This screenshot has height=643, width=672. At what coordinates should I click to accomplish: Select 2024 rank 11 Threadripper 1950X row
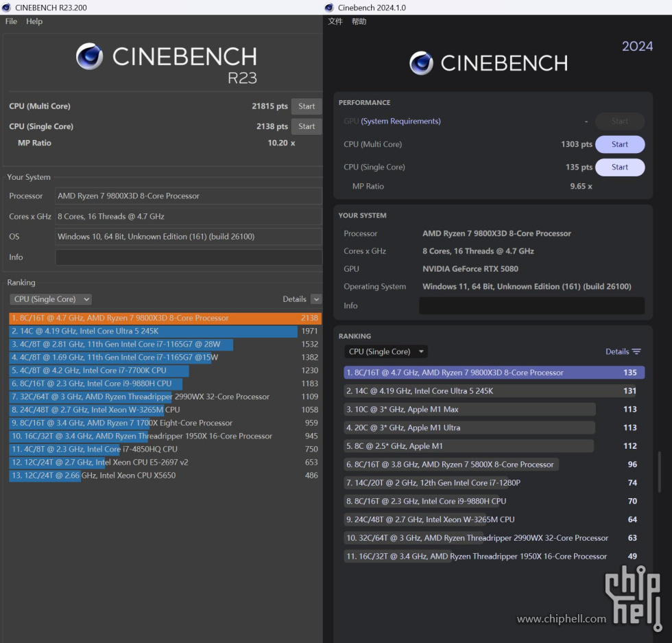coord(494,557)
